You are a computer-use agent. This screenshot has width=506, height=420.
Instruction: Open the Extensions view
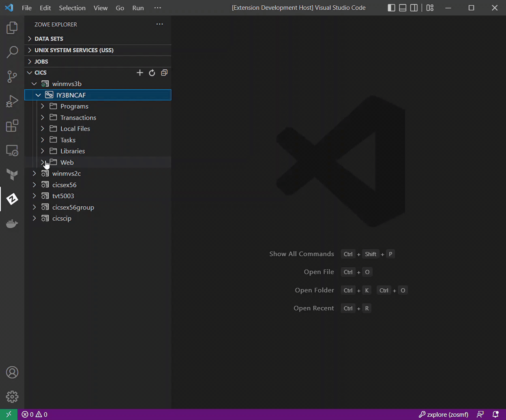pyautogui.click(x=12, y=126)
